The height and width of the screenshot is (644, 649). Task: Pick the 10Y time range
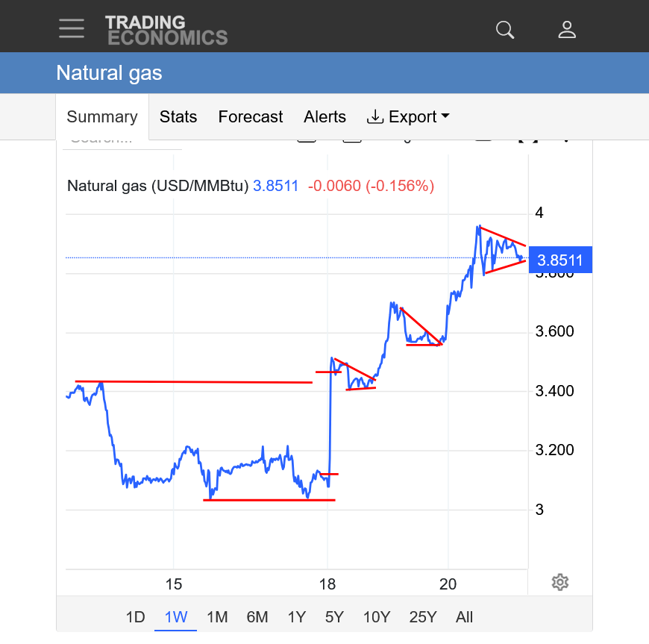377,617
